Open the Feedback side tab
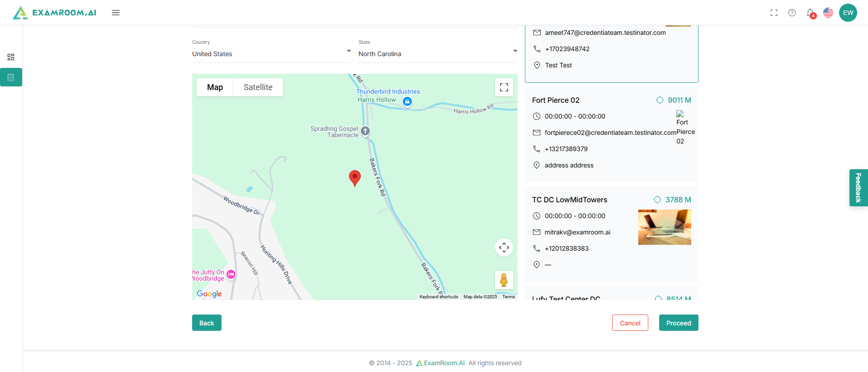Viewport: 868px width, 372px height. pos(859,188)
